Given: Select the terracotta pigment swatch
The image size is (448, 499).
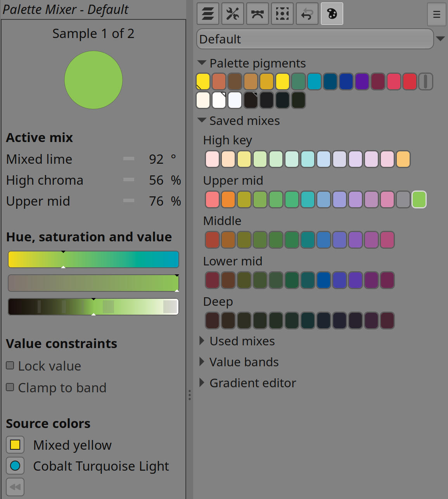Looking at the screenshot, I should pyautogui.click(x=219, y=81).
